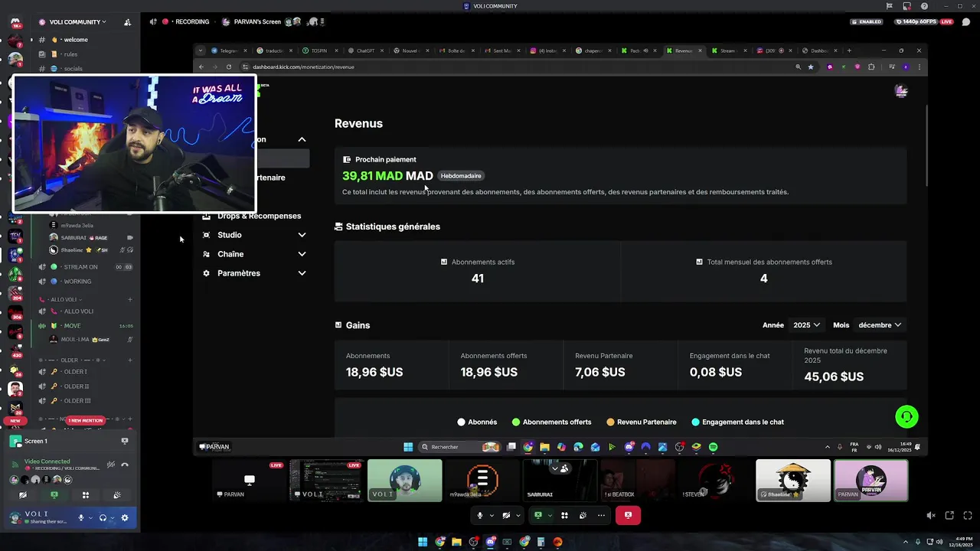Open microphone options arrow in call control bar
980x551 pixels.
(x=492, y=516)
